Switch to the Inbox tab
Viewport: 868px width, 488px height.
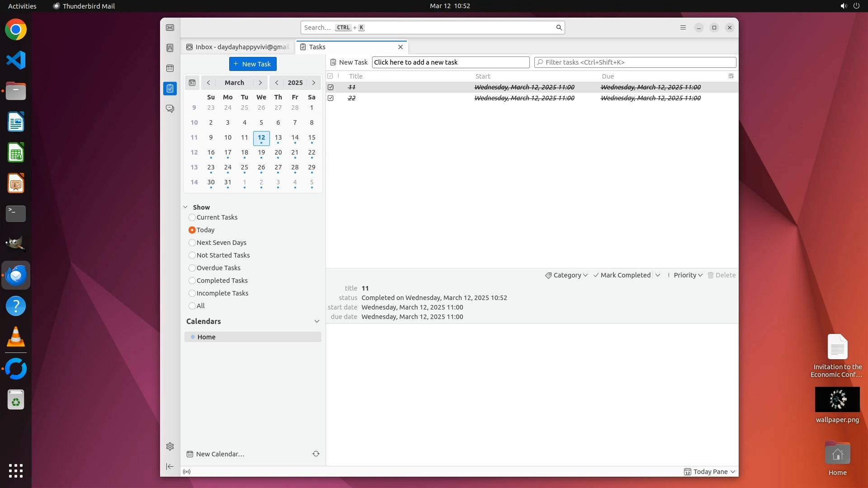238,47
